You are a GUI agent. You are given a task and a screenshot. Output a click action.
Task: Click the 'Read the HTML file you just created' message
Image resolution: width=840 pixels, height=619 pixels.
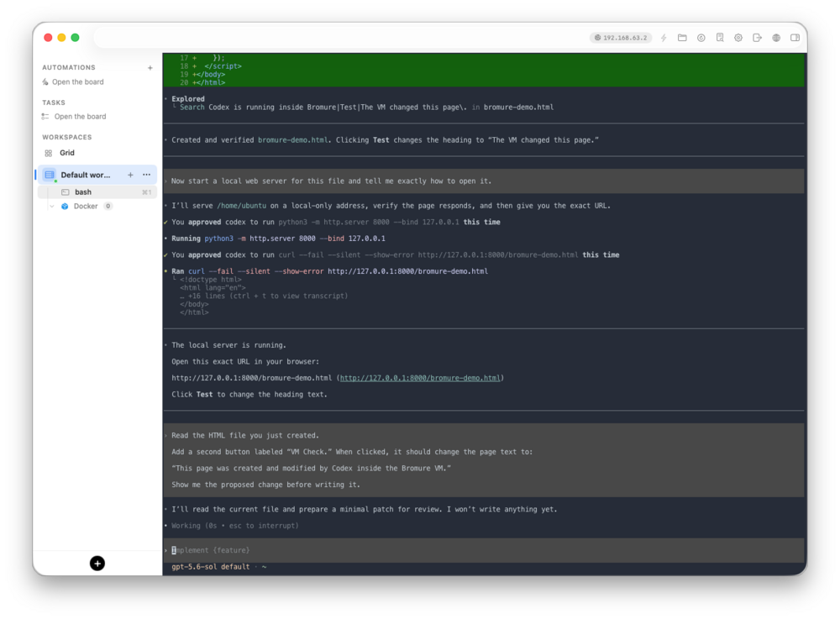coord(484,460)
